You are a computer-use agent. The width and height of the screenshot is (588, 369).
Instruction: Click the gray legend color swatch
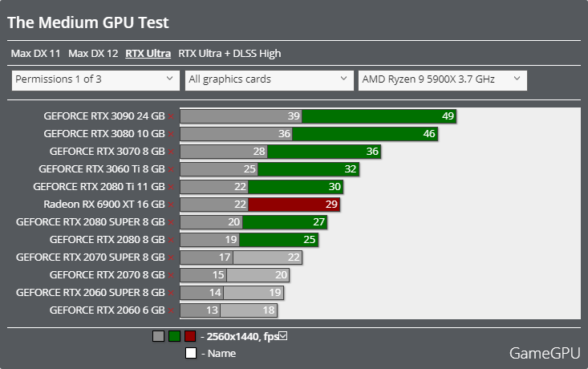click(x=158, y=336)
